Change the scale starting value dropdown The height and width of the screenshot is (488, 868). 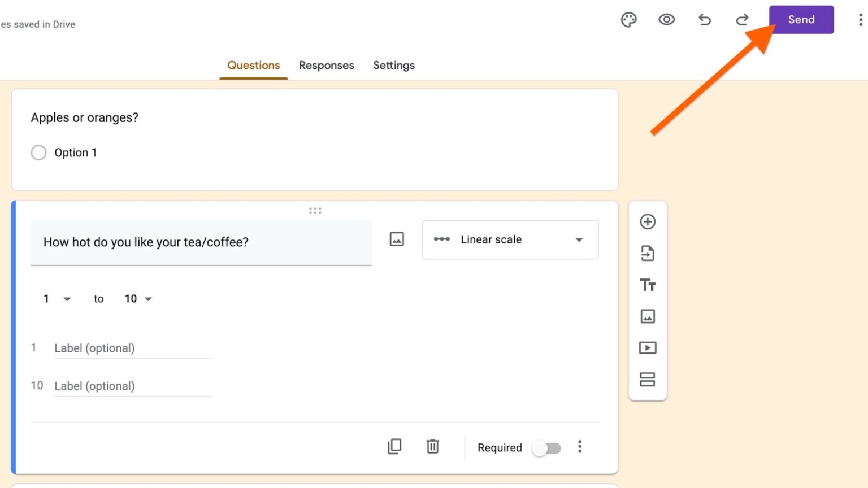57,299
